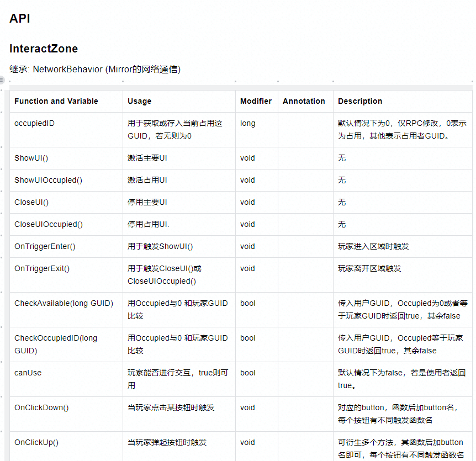Click the void modifier in OnClickDown() row
The image size is (476, 461).
tap(257, 414)
